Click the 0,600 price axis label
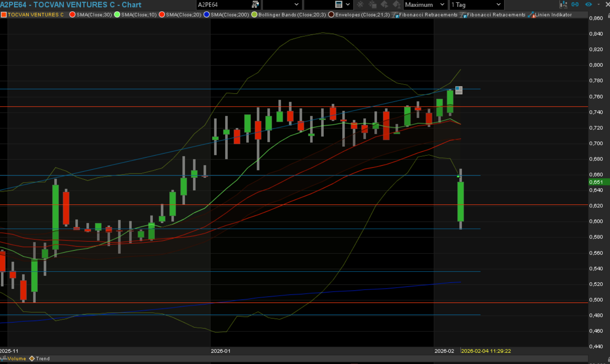The image size is (610, 364). pos(596,222)
